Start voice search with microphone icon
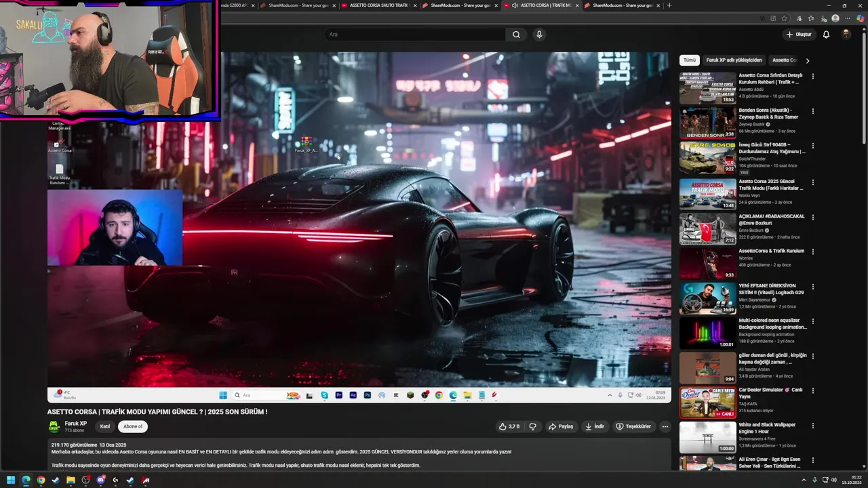Image resolution: width=868 pixels, height=488 pixels. pos(539,35)
